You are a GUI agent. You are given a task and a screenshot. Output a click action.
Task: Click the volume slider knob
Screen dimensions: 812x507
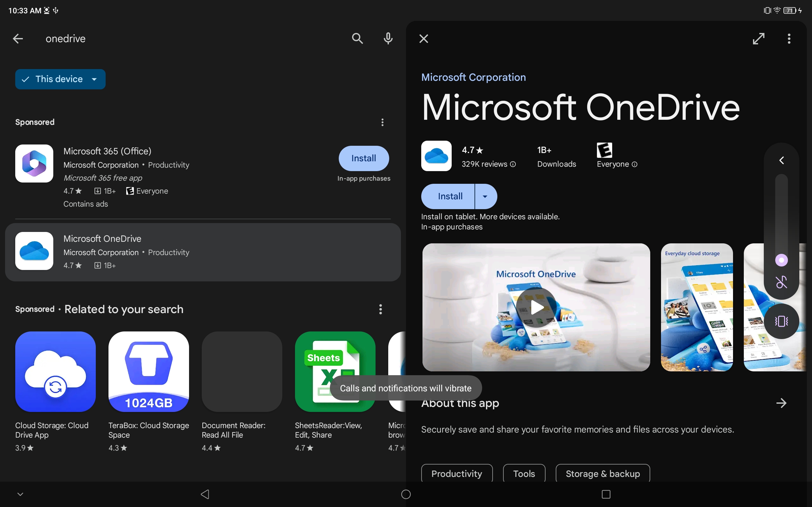tap(781, 260)
